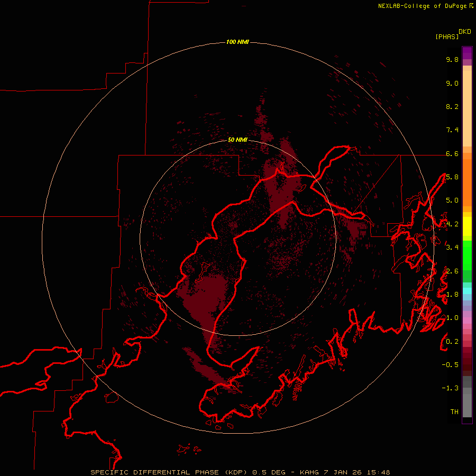476x476 pixels.
Task: Click the Specific Differential Phase caption
Action: (240, 472)
